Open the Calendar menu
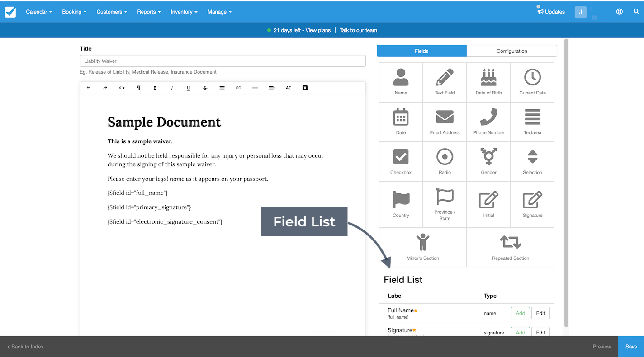The height and width of the screenshot is (357, 644). tap(39, 12)
